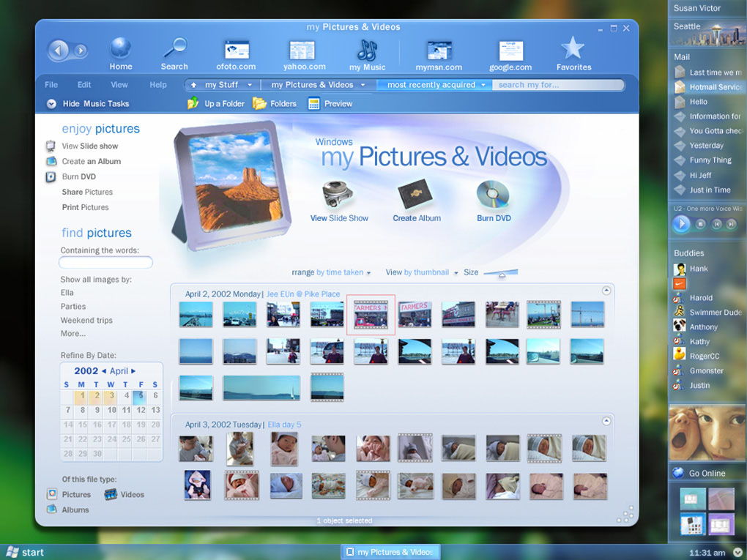Go to next month in calendar
This screenshot has height=560, width=747.
tap(133, 371)
